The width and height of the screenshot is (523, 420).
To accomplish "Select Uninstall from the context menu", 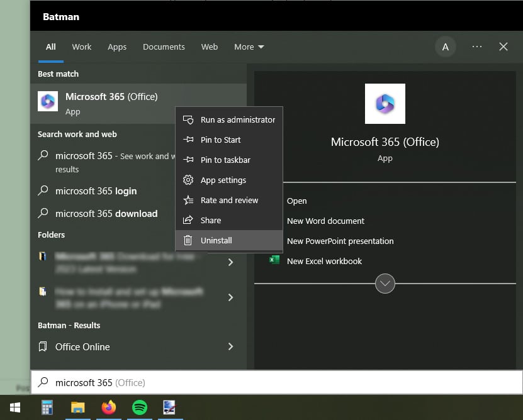I will 216,240.
